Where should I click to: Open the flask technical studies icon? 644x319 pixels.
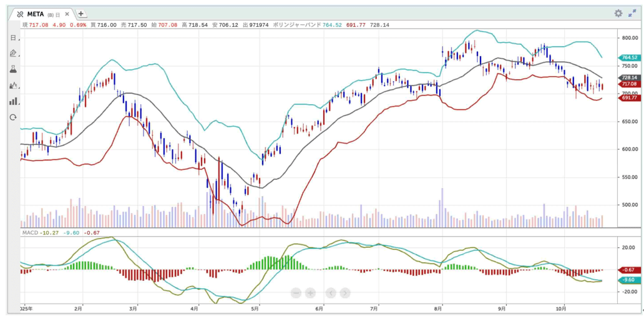[x=13, y=69]
